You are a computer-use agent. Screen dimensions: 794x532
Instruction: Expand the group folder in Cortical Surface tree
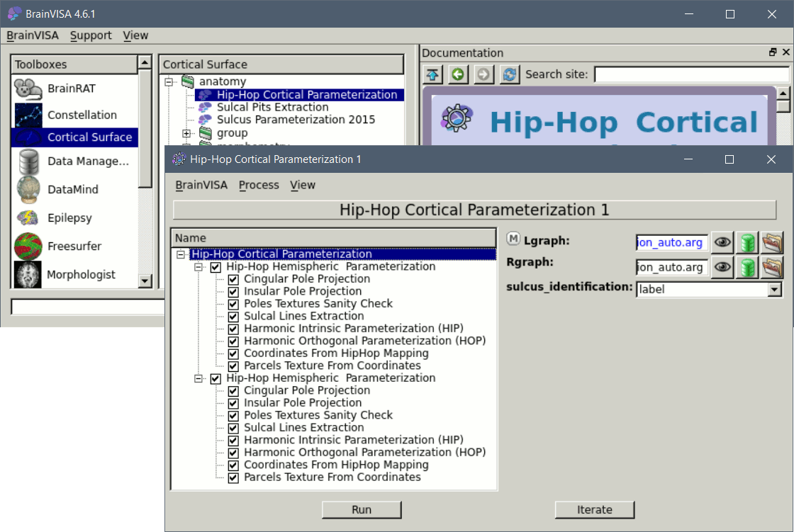coord(186,133)
